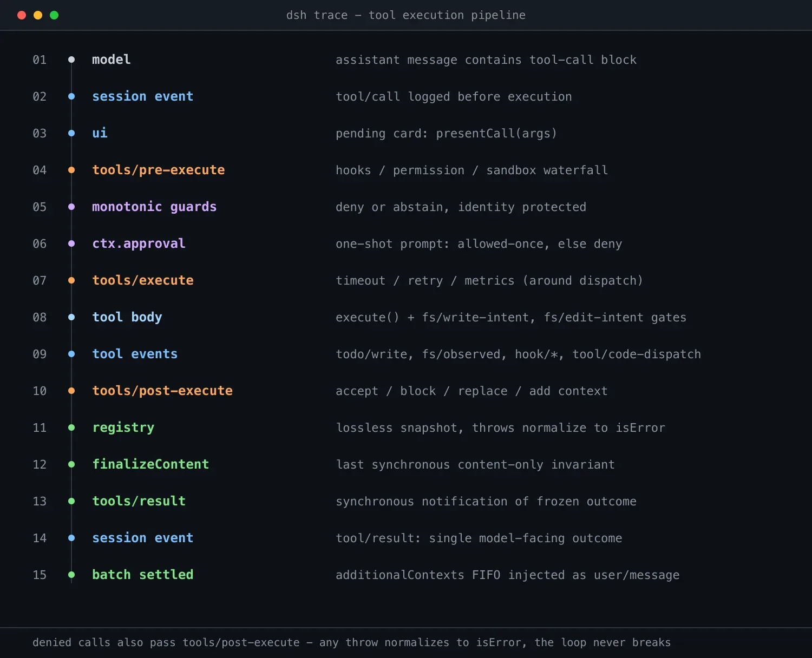The height and width of the screenshot is (658, 812).
Task: Click the green dot next to finalizeContent
Action: pos(71,464)
